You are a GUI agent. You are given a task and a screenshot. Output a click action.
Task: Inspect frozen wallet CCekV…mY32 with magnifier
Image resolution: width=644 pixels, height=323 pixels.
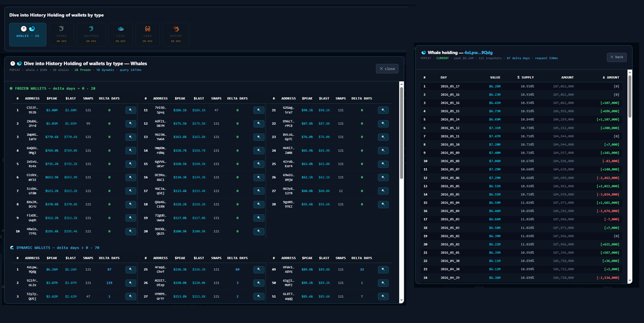point(131,177)
